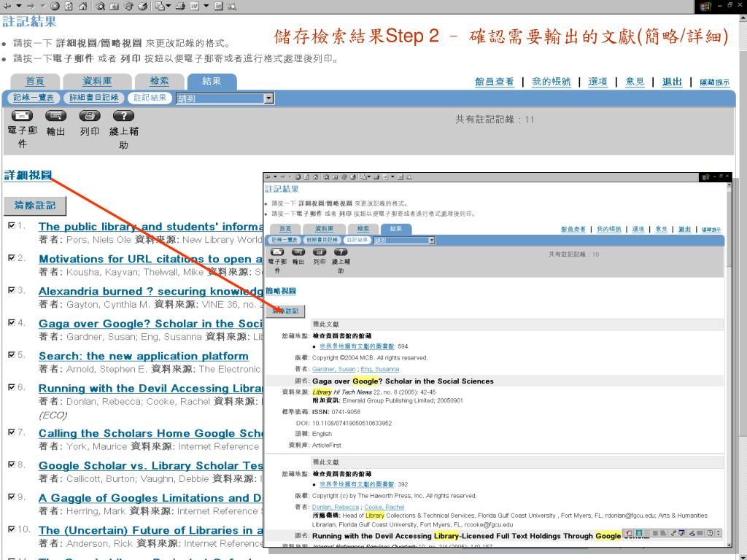Screen dimensions: 747x560
Task: Click the Messenger icon at the end of the main toolbar
Action: pyautogui.click(x=232, y=6)
